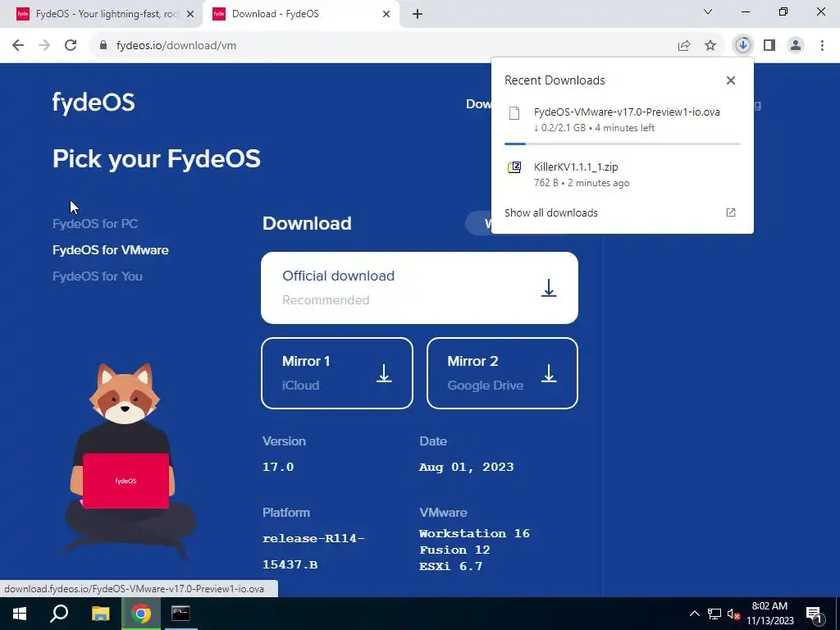Screen dimensions: 840x630
Task: Click the 'ESXi 6.7' text
Action: click(450, 567)
